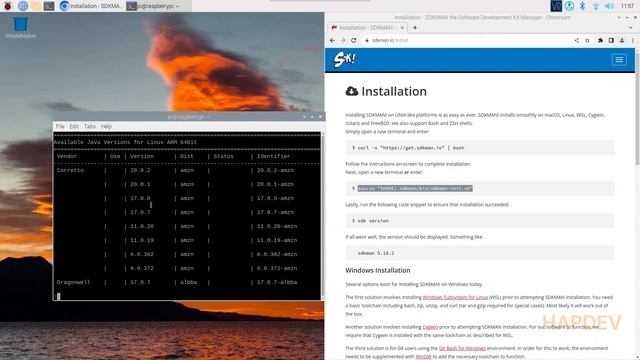The width and height of the screenshot is (640, 360).
Task: Go back in Chromium
Action: tap(332, 40)
